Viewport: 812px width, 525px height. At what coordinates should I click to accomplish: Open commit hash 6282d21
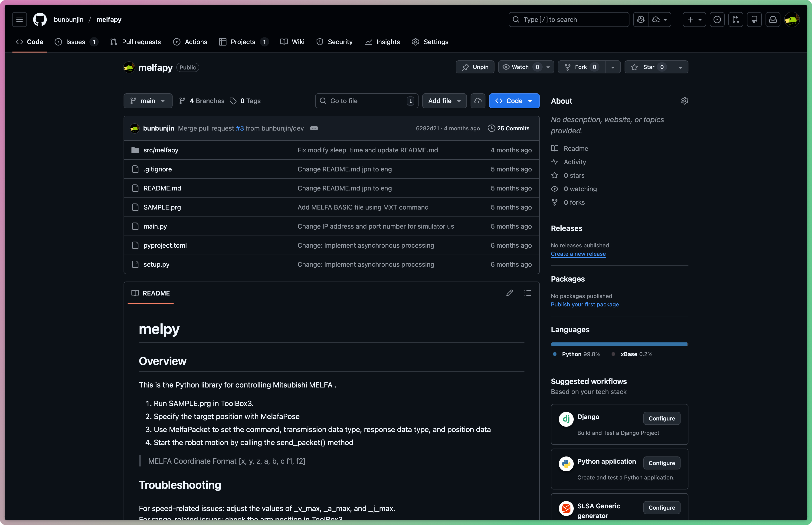(427, 128)
